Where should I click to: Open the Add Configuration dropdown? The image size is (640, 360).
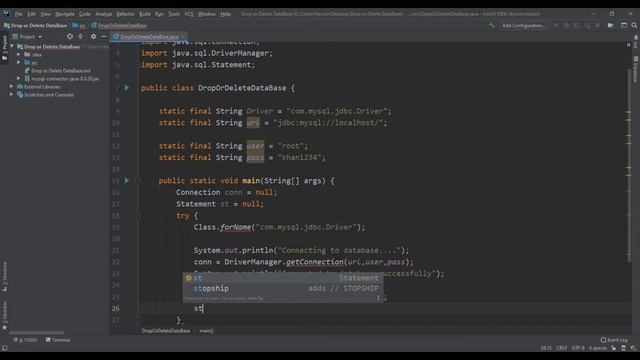[524, 25]
